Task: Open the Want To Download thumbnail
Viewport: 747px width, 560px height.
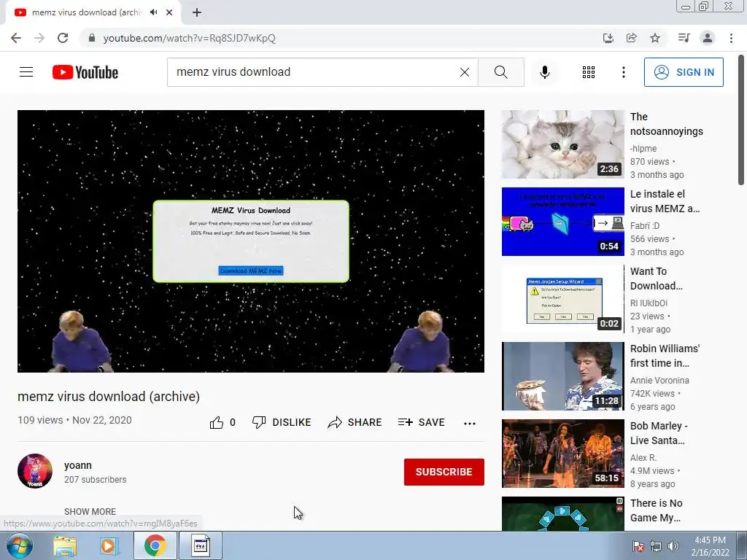Action: coord(562,298)
